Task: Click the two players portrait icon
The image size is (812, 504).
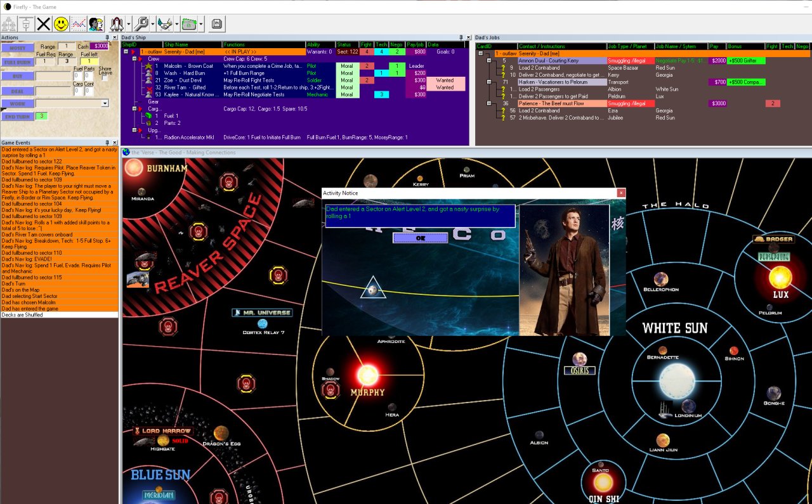Action: click(x=96, y=24)
